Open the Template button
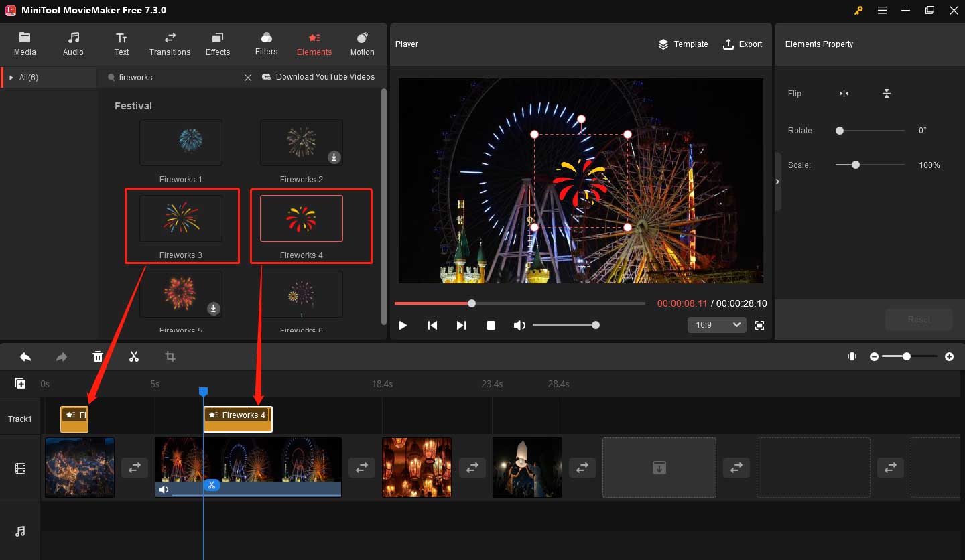This screenshot has height=560, width=965. click(683, 44)
